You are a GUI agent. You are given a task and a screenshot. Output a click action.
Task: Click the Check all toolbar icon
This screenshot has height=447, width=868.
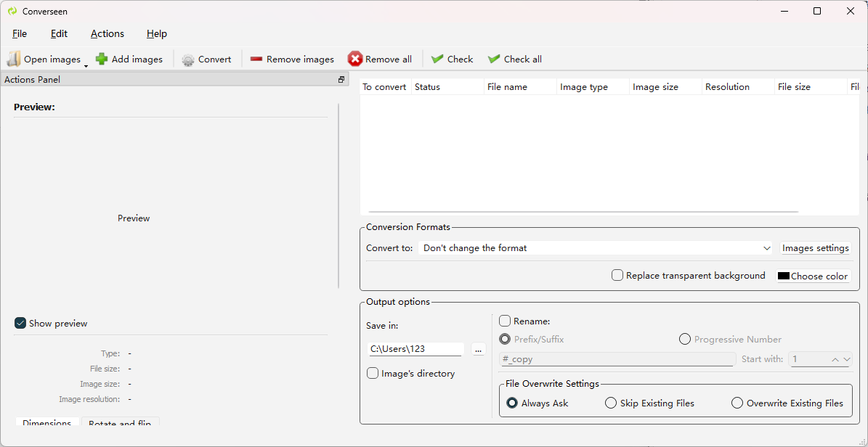pos(494,59)
